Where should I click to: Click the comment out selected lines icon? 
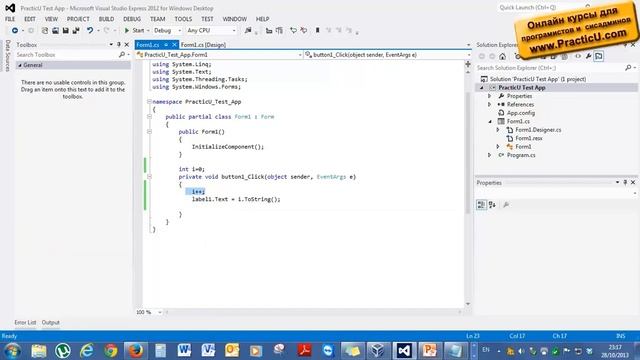[x=293, y=31]
